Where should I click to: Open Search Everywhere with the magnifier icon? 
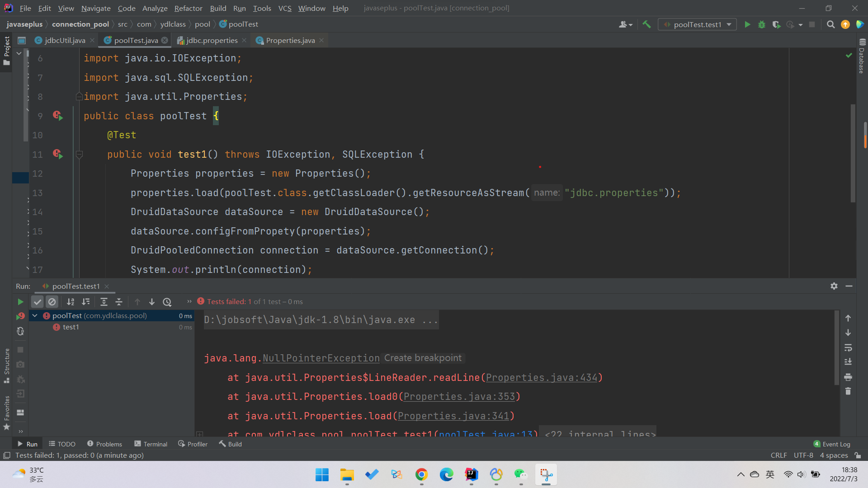click(x=830, y=24)
